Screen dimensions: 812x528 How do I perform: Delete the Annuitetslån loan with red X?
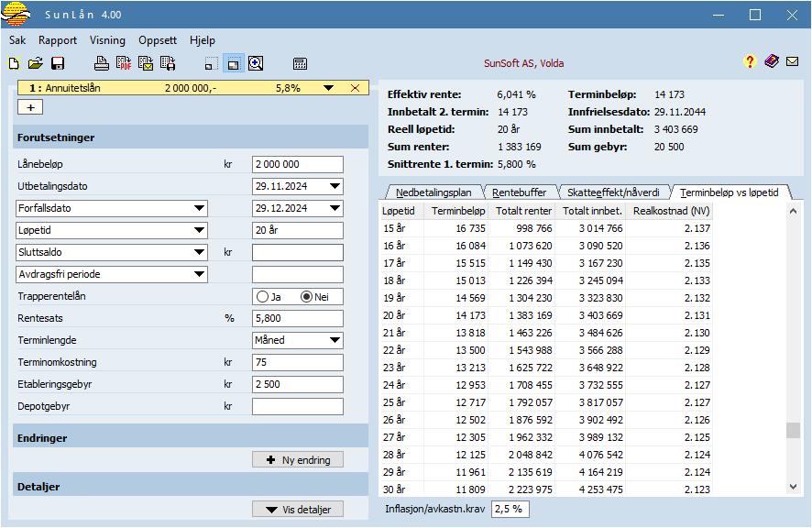pyautogui.click(x=355, y=88)
